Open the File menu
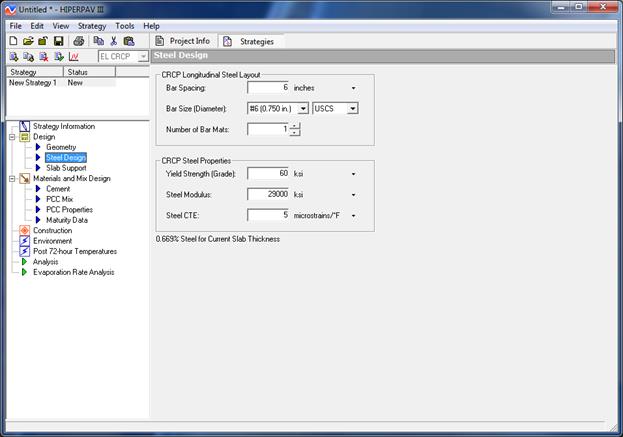The image size is (623, 437). point(15,26)
